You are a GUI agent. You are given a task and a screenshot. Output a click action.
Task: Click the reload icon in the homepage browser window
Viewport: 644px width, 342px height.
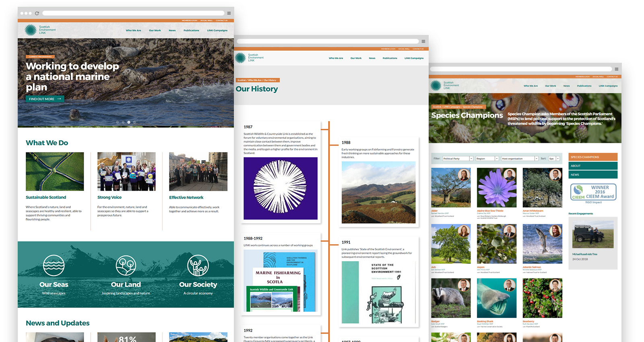[37, 13]
